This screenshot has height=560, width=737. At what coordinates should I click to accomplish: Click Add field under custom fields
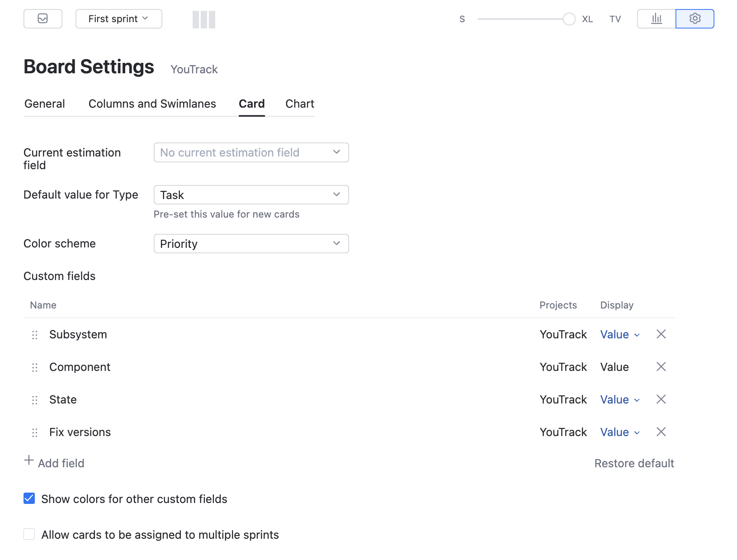tap(54, 463)
